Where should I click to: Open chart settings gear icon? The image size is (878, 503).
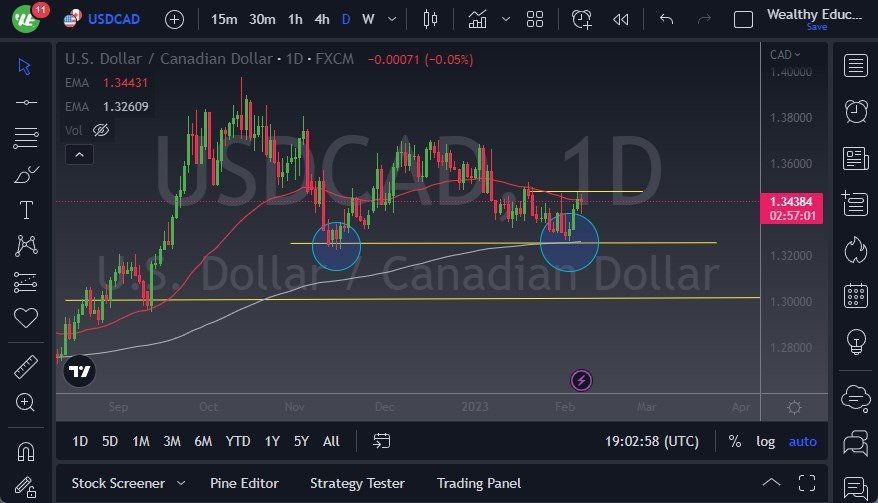[x=794, y=407]
